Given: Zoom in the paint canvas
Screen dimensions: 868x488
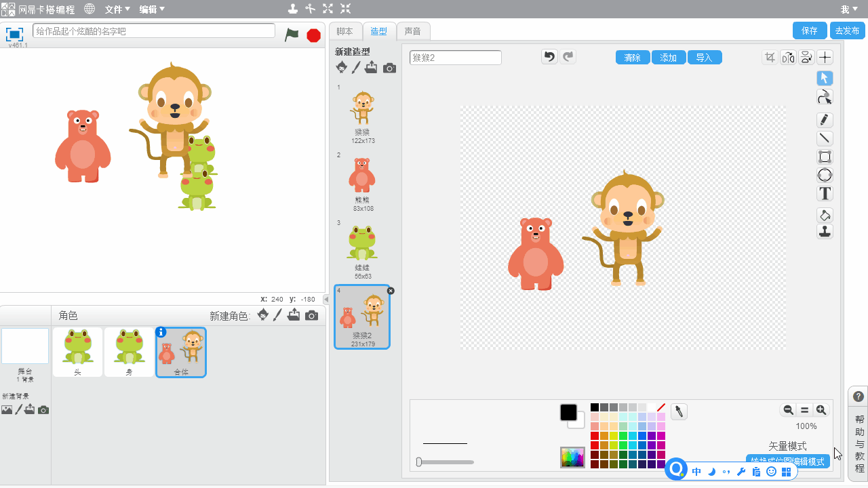Looking at the screenshot, I should pos(821,410).
